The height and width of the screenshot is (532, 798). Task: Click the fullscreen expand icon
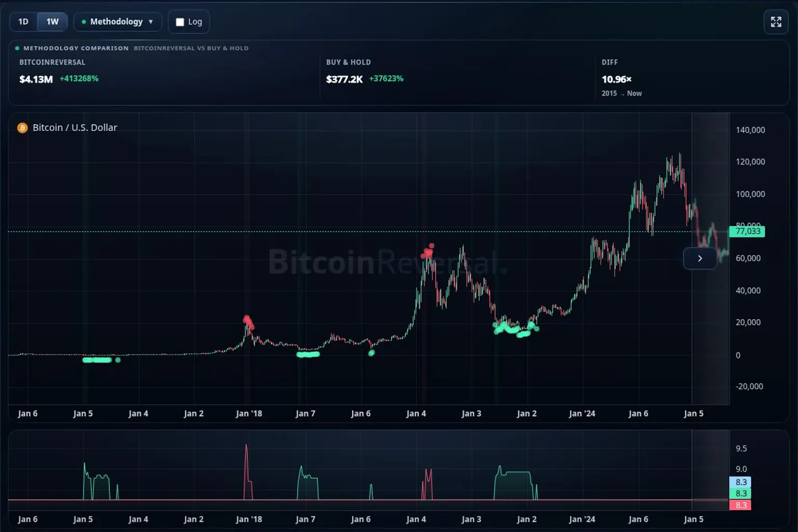(776, 22)
